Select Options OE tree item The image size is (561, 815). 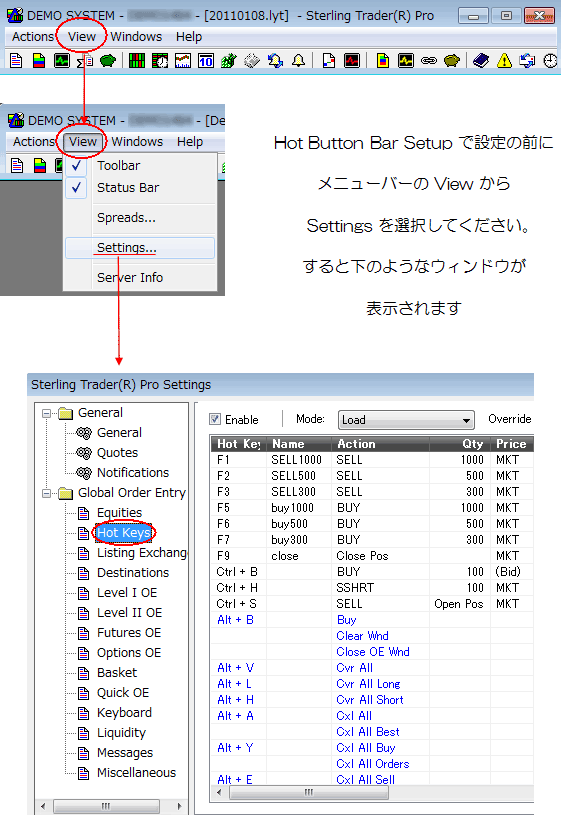tap(129, 653)
